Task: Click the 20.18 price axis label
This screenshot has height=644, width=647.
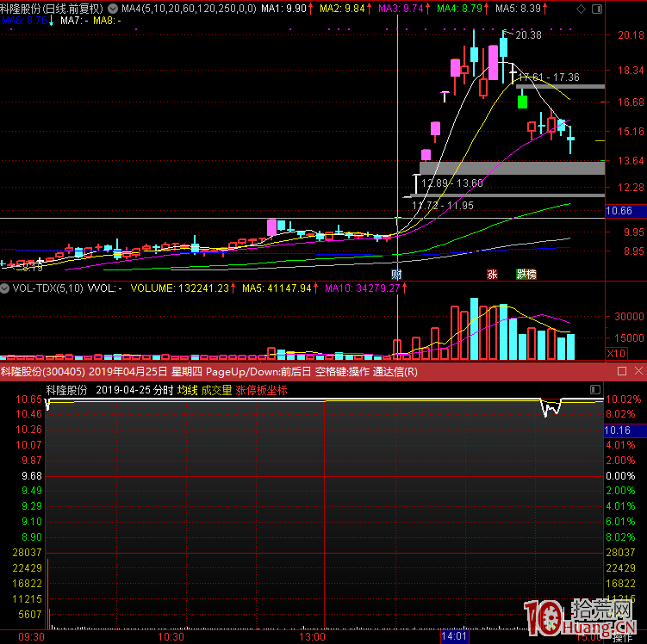Action: pos(631,35)
